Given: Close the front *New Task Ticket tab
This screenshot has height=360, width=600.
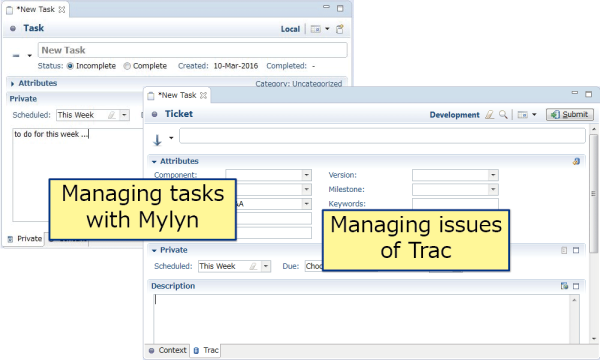Looking at the screenshot, I should pos(204,95).
